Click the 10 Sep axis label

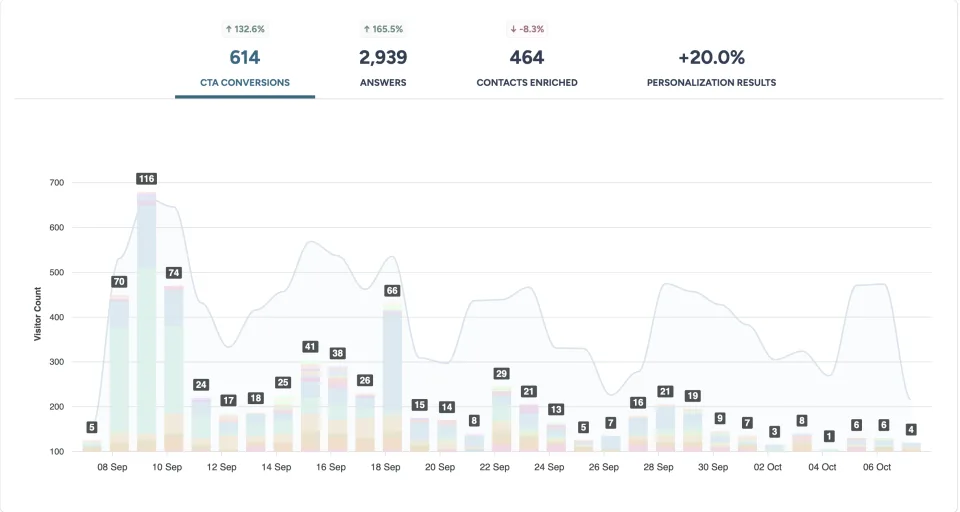click(x=167, y=467)
